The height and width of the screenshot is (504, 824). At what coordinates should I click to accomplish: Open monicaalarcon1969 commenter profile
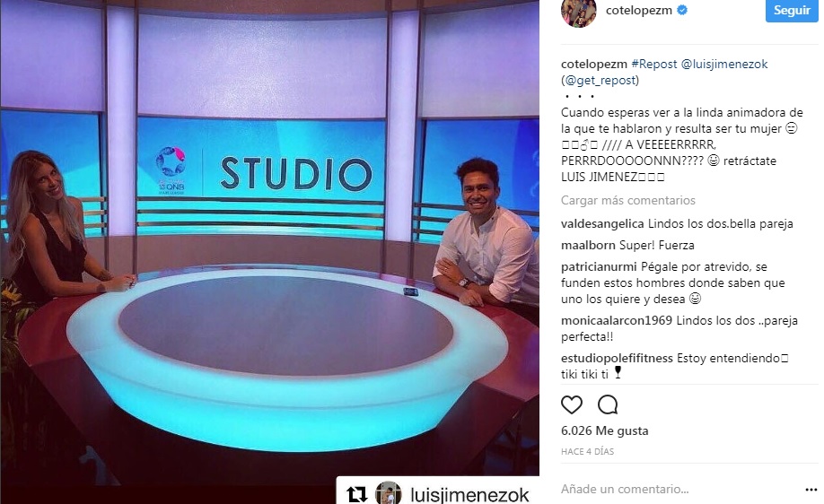pos(617,320)
